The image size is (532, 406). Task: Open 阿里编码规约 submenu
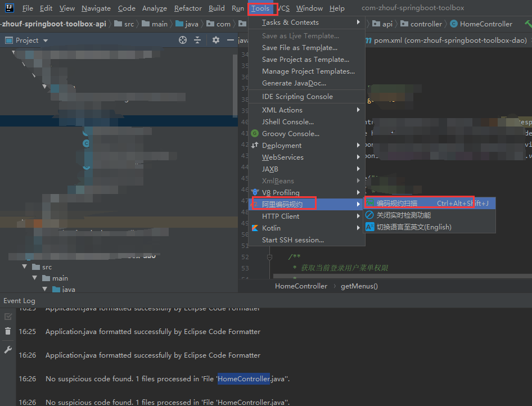tap(306, 204)
